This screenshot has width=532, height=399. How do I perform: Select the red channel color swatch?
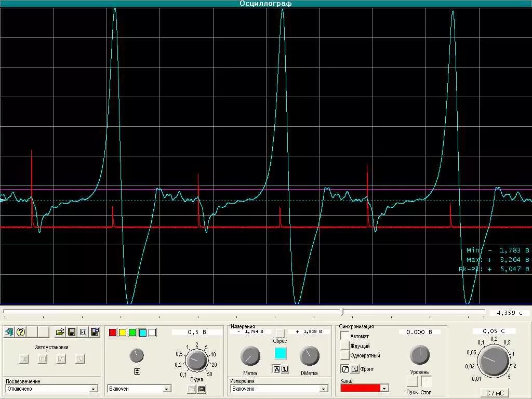pyautogui.click(x=113, y=332)
